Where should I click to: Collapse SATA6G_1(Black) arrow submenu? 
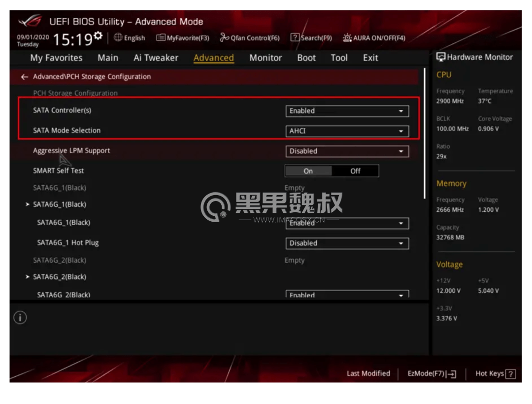pyautogui.click(x=28, y=204)
